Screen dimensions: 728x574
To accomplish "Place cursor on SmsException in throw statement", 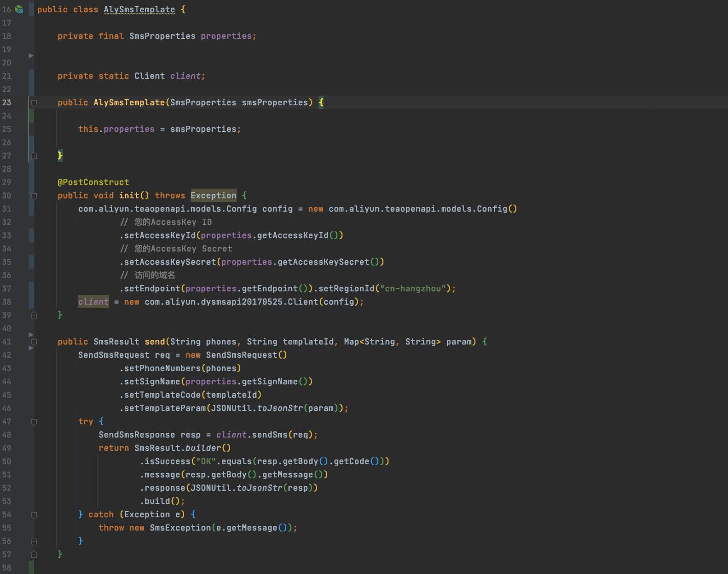I will [180, 528].
